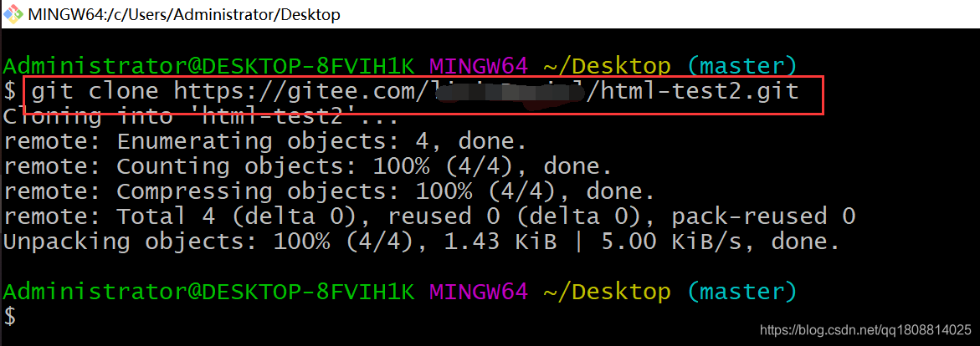Click the 'Unpacking objects: 100%' line
Image resolution: width=980 pixels, height=346 pixels.
[422, 242]
